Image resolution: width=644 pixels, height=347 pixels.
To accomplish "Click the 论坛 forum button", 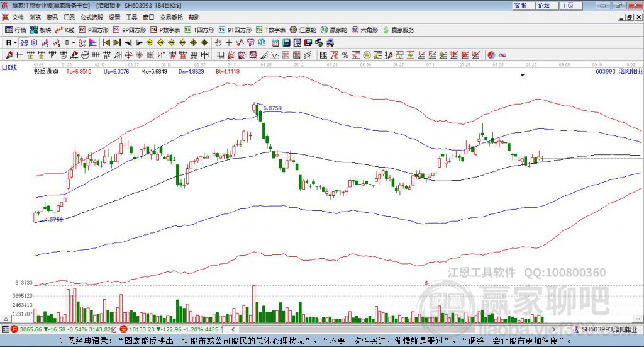I will click(547, 5).
